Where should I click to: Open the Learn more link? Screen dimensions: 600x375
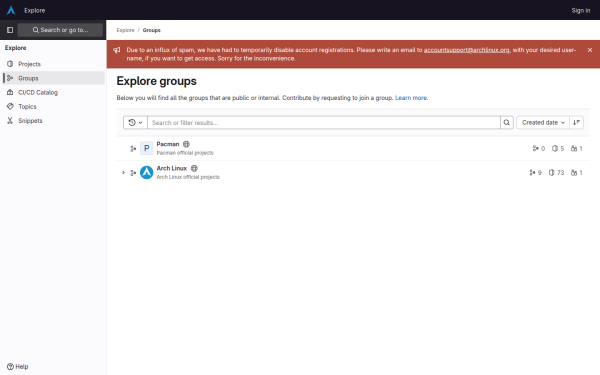click(411, 98)
